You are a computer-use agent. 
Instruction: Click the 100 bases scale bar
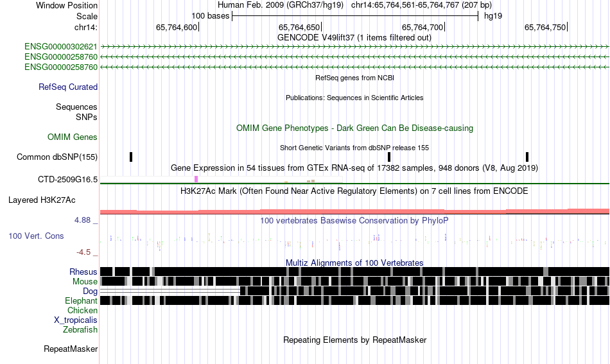point(355,16)
